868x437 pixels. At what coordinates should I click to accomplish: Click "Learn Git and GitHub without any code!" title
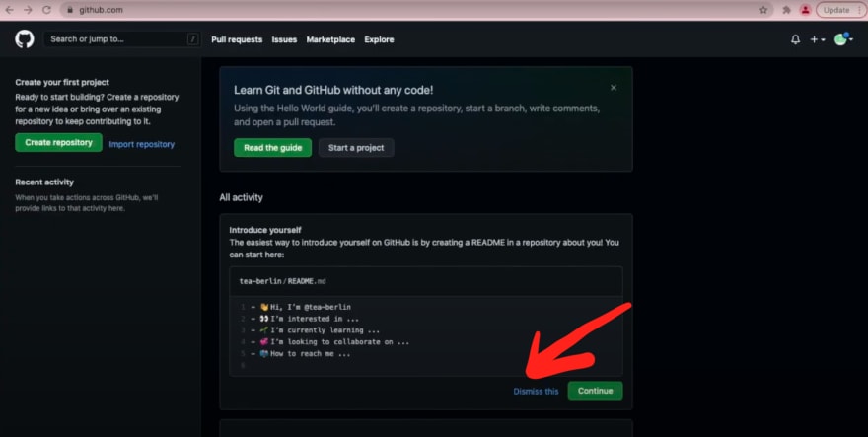coord(333,90)
